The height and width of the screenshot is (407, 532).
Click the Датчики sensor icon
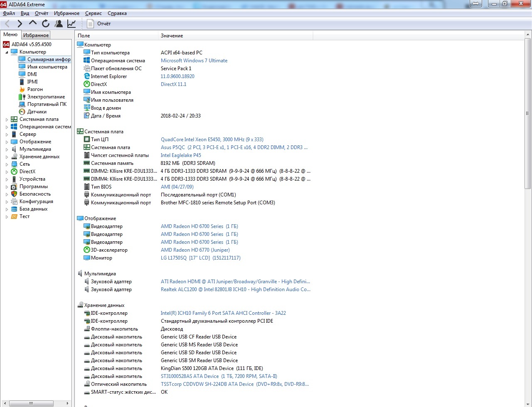(x=22, y=112)
